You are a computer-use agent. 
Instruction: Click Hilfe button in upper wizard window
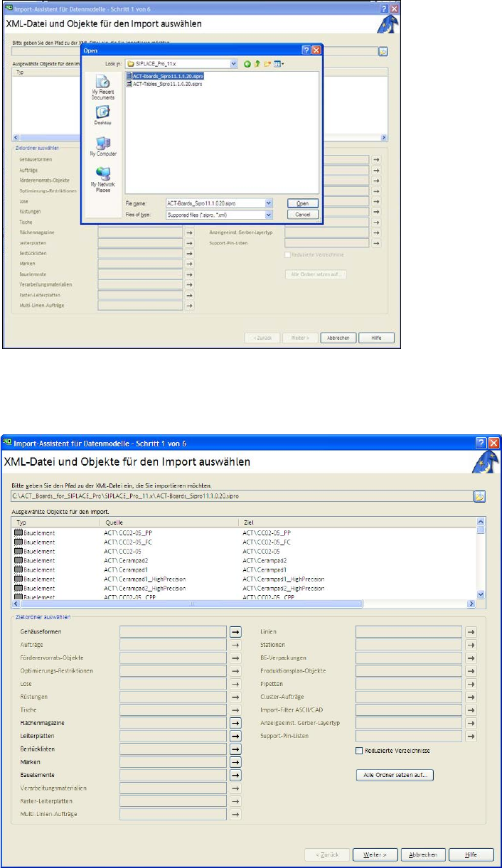(x=377, y=338)
